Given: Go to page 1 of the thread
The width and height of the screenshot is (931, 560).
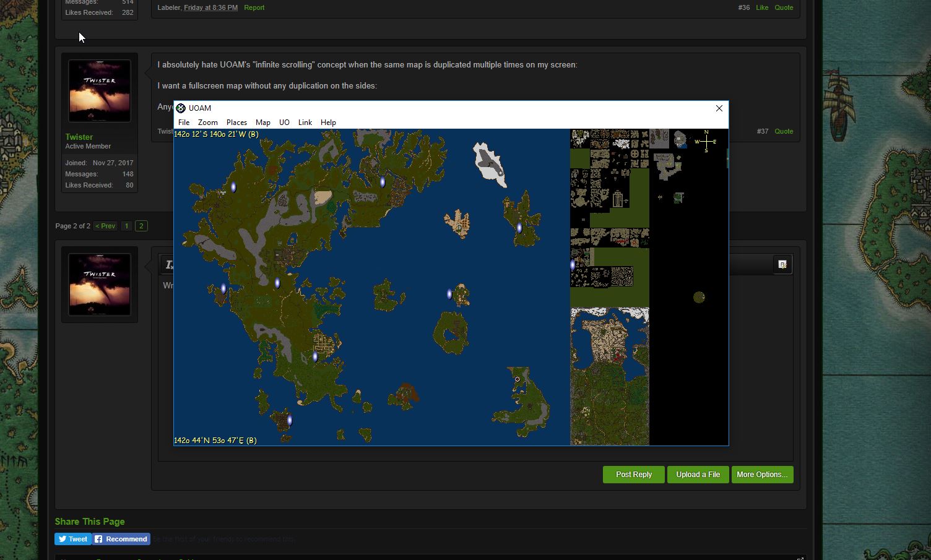Looking at the screenshot, I should click(x=126, y=226).
